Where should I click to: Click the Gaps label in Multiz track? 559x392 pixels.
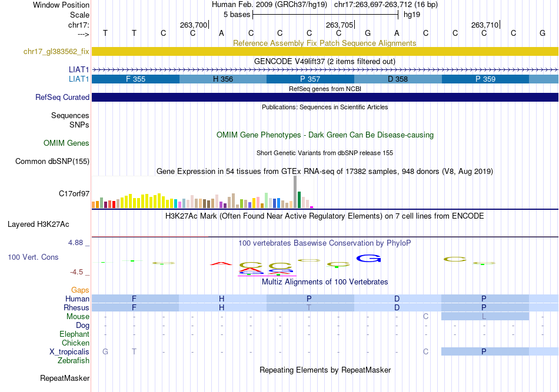pos(80,290)
